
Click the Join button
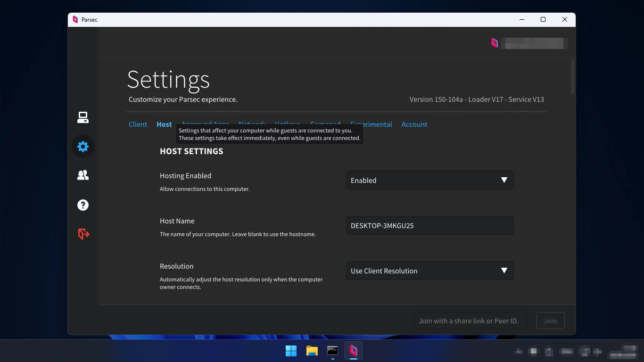[x=550, y=321]
